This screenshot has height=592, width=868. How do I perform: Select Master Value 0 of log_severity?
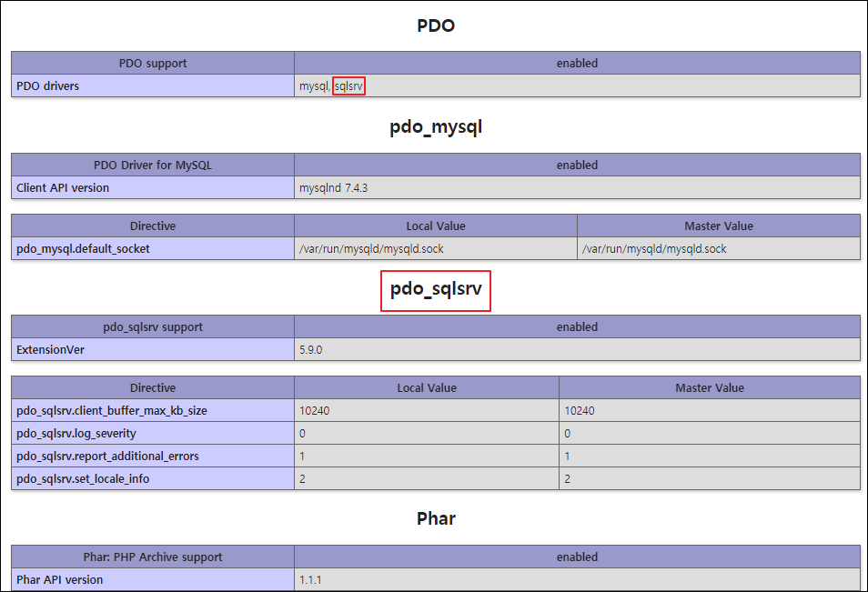pos(568,433)
